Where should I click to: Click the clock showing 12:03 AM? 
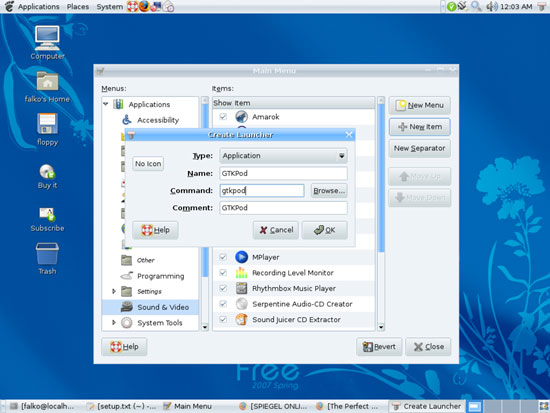click(516, 6)
